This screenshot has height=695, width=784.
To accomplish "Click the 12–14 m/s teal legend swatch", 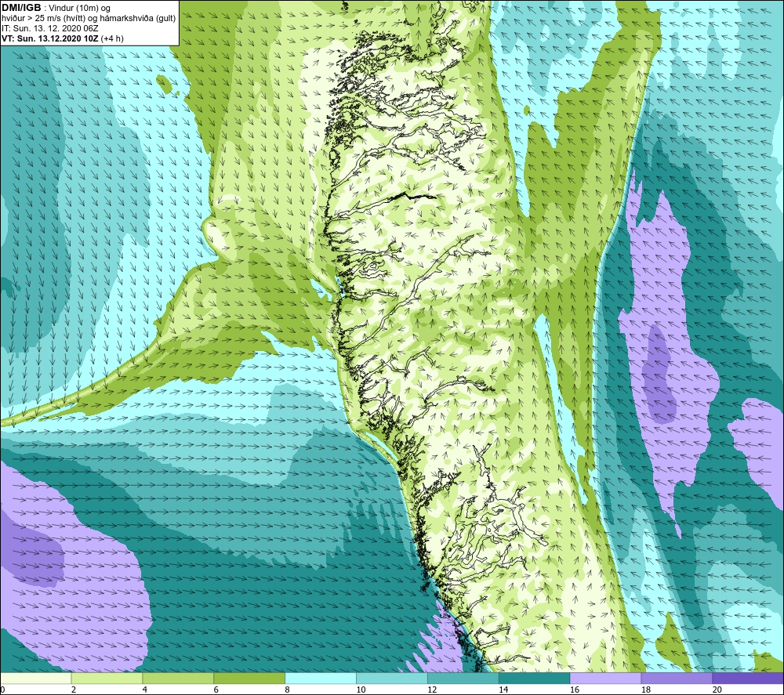I will [463, 678].
